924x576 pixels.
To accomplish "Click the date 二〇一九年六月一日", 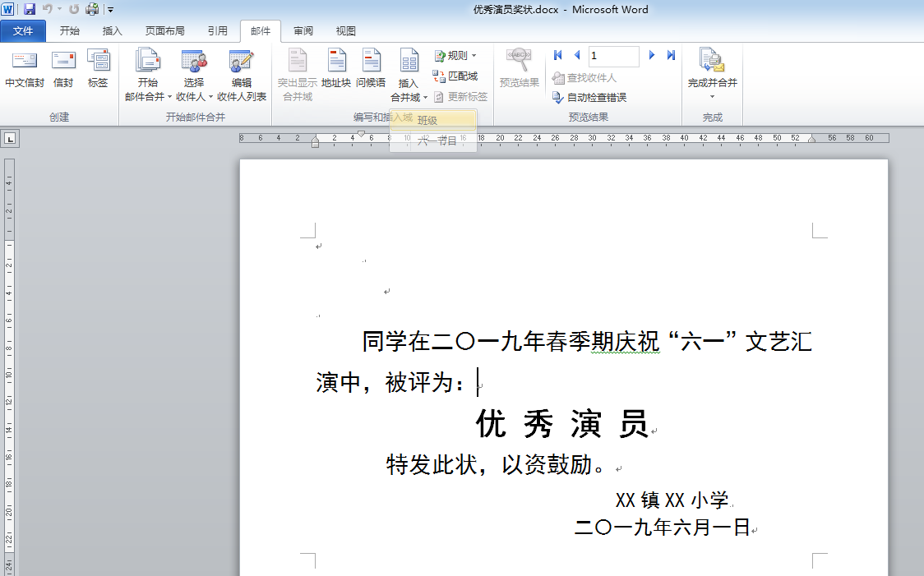I will click(x=662, y=527).
